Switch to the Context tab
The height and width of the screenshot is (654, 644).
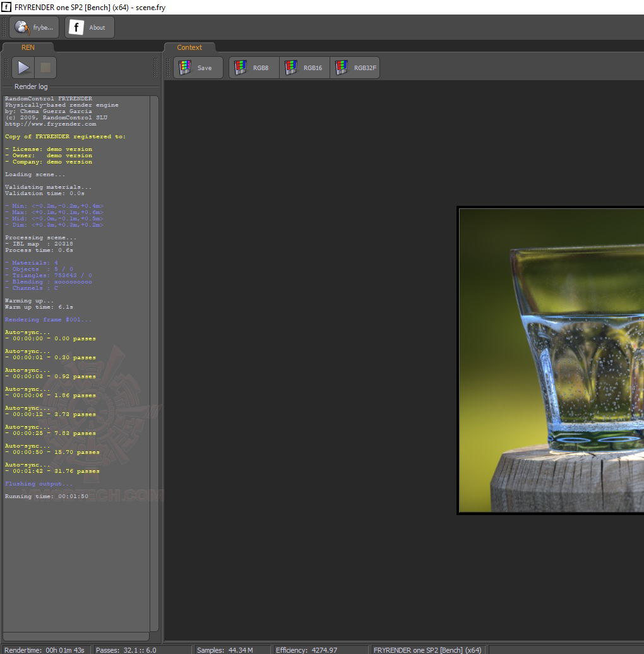tap(189, 47)
